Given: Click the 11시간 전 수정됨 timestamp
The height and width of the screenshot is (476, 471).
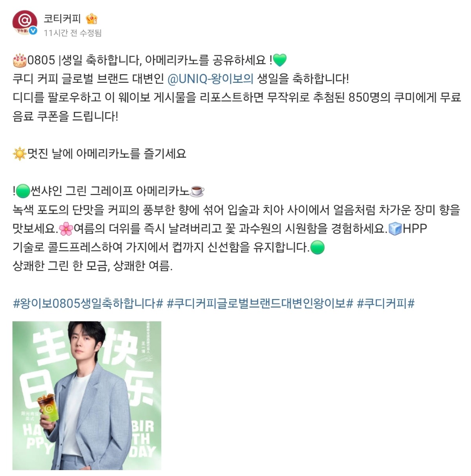Looking at the screenshot, I should click(x=73, y=33).
